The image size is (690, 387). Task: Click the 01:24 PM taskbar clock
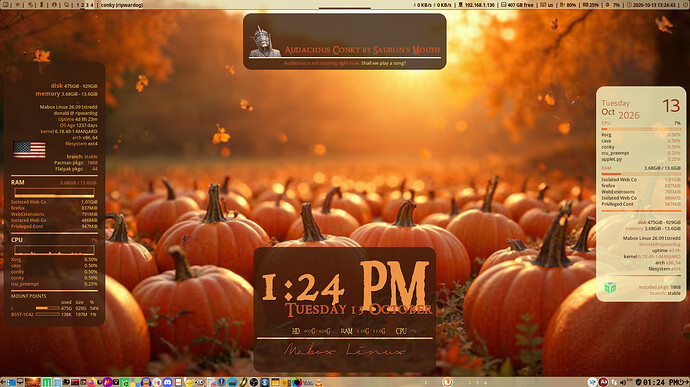point(660,382)
